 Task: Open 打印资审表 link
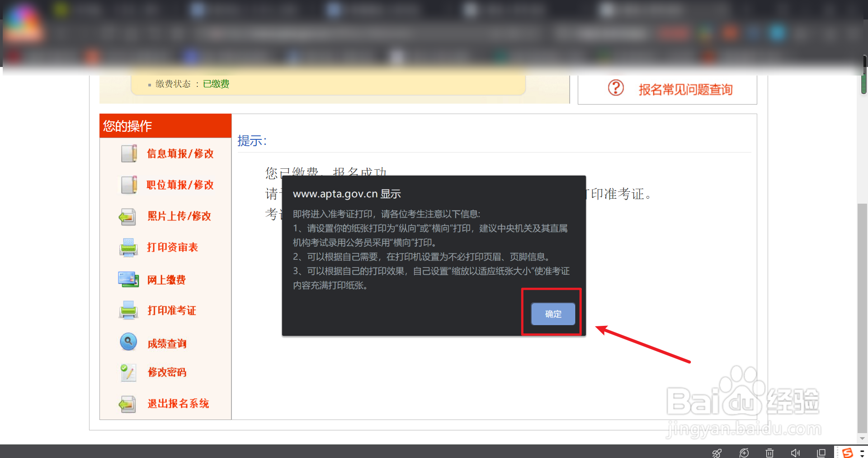(172, 248)
